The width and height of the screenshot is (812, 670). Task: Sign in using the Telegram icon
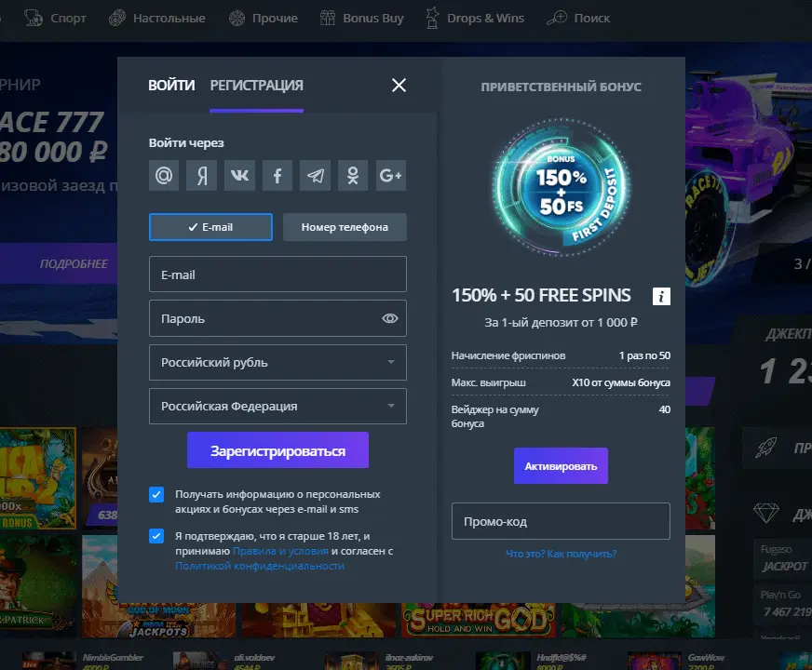point(315,175)
